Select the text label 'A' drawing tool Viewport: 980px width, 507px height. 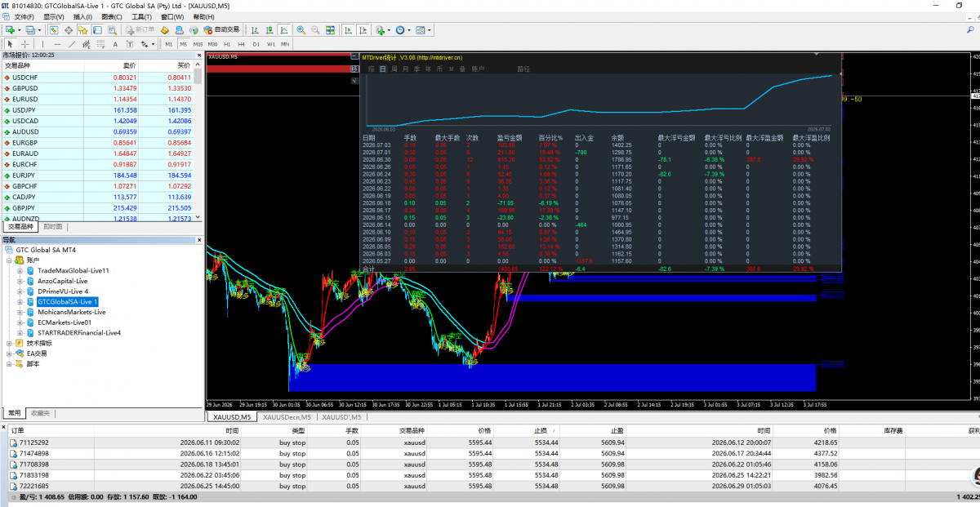[x=115, y=44]
